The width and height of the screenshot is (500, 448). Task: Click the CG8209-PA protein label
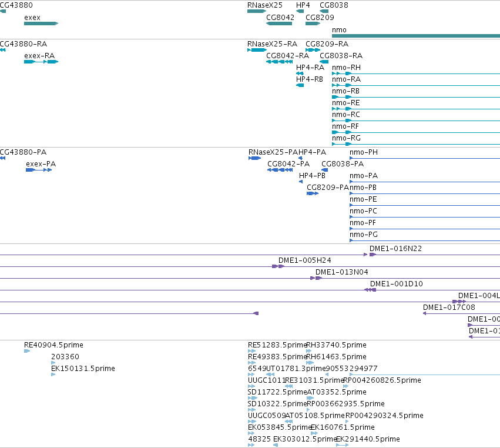click(328, 188)
